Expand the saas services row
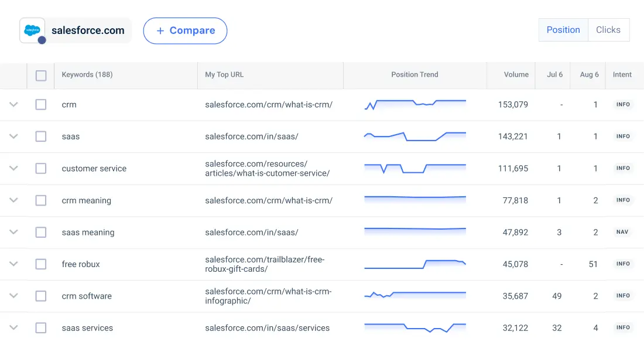The width and height of the screenshot is (644, 362). [13, 327]
